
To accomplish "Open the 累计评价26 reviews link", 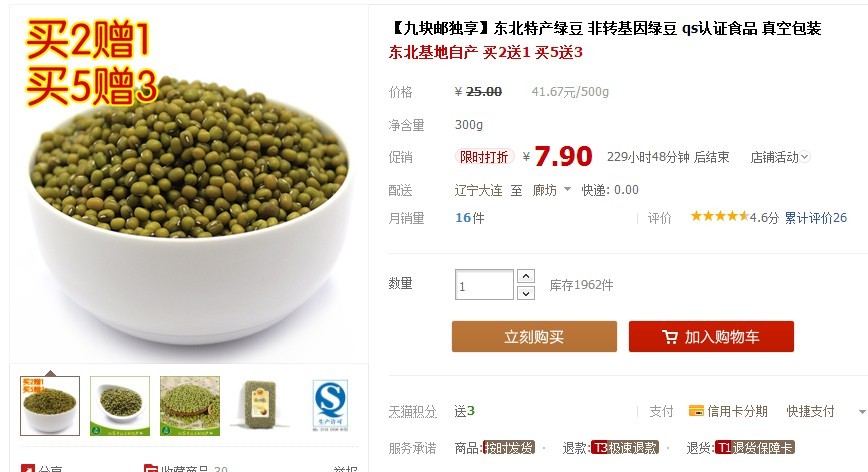I will [816, 217].
